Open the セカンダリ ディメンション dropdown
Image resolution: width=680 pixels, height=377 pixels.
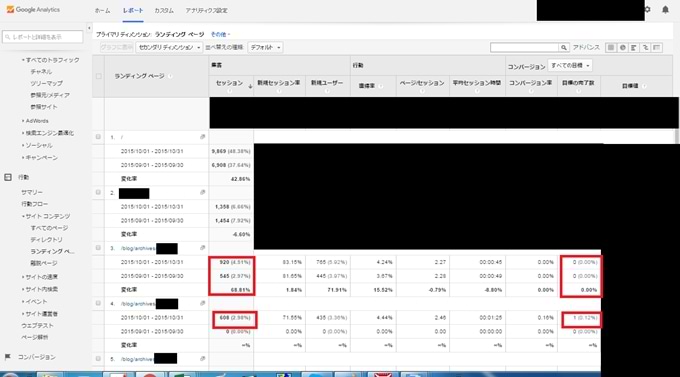[x=169, y=47]
